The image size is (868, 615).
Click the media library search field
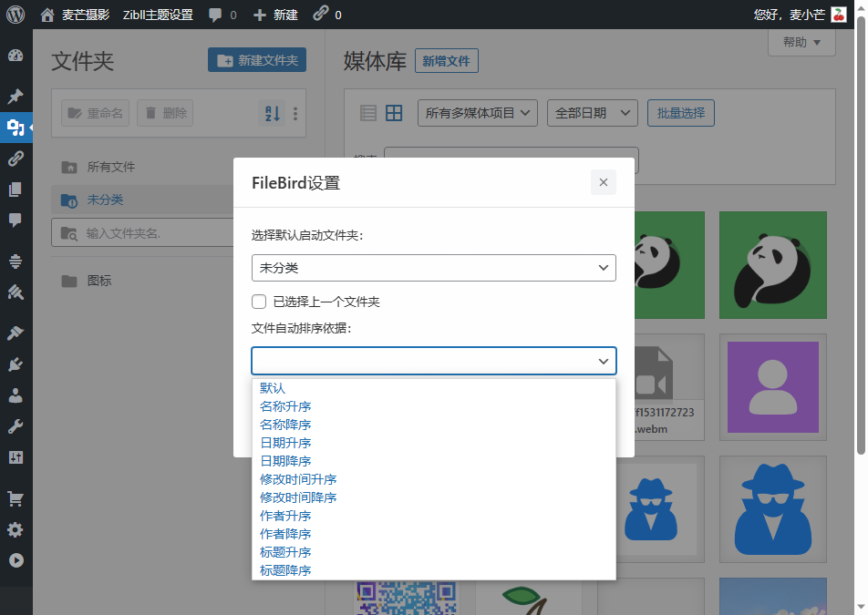[511, 160]
